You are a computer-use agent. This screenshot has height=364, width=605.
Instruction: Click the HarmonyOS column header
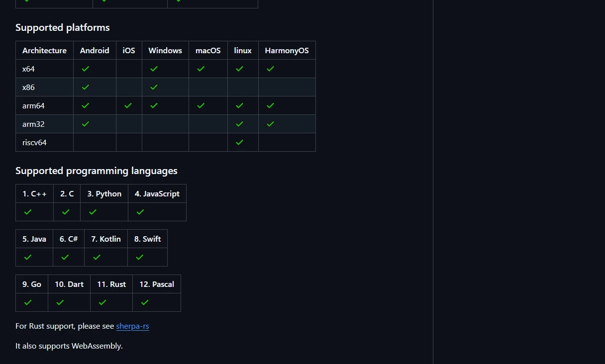(x=287, y=51)
